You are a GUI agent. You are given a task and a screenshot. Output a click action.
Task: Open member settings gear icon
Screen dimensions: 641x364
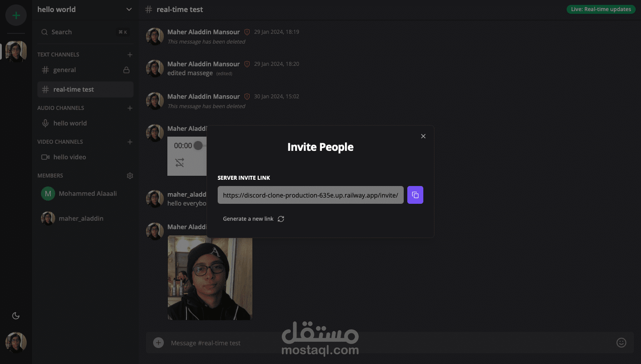pos(130,176)
